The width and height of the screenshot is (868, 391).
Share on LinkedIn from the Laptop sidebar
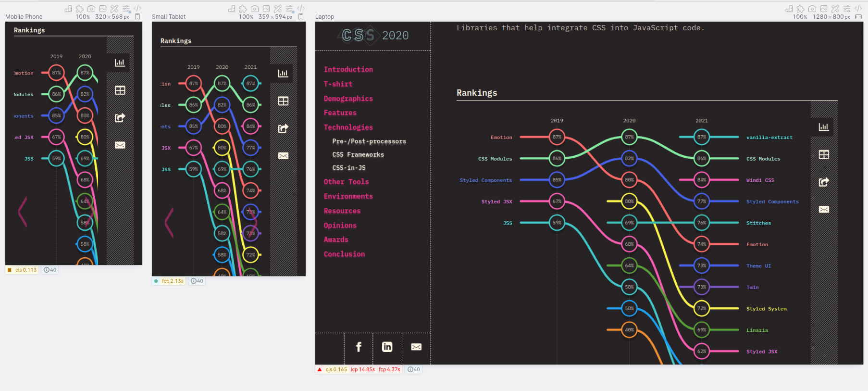pyautogui.click(x=387, y=347)
